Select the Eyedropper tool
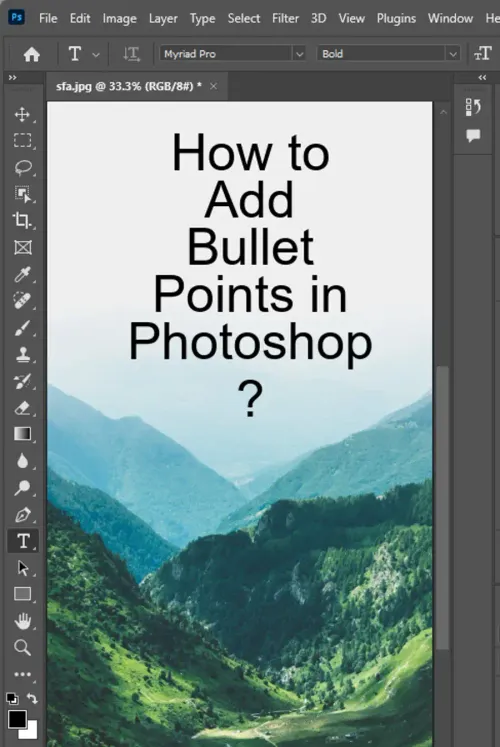Screen dimensions: 500x747 [23, 274]
